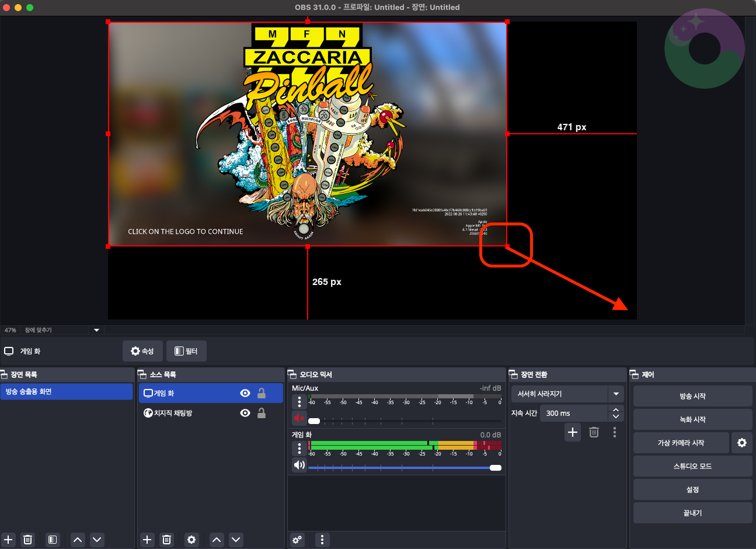Mute the 게임 화 audio speaker icon

tap(299, 465)
